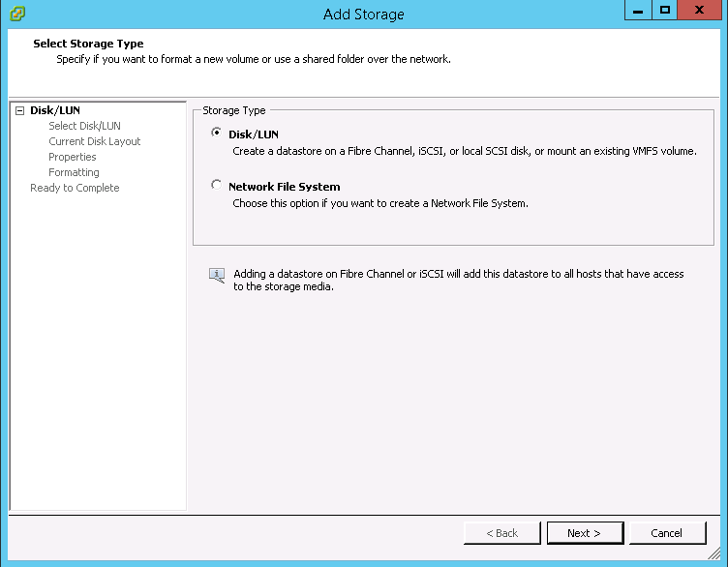Minimize the Add Storage window
Image resolution: width=728 pixels, height=567 pixels.
639,11
